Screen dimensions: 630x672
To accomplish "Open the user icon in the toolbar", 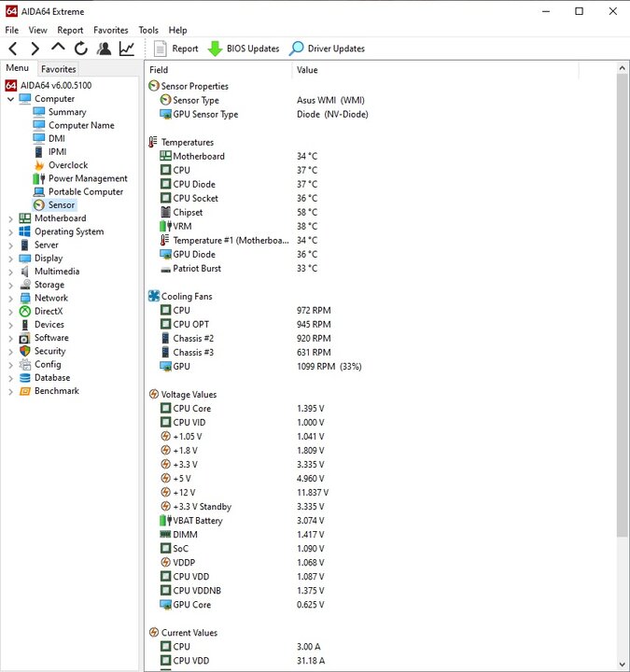I will click(104, 49).
